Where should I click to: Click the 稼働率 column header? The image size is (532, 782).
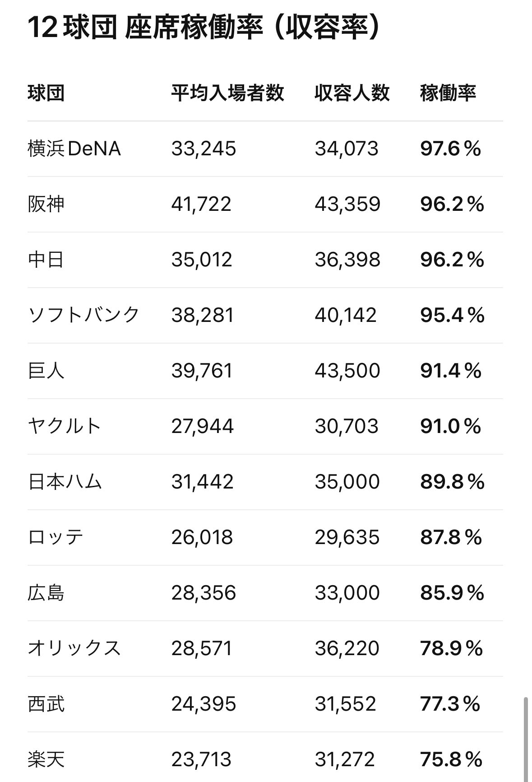pyautogui.click(x=448, y=93)
